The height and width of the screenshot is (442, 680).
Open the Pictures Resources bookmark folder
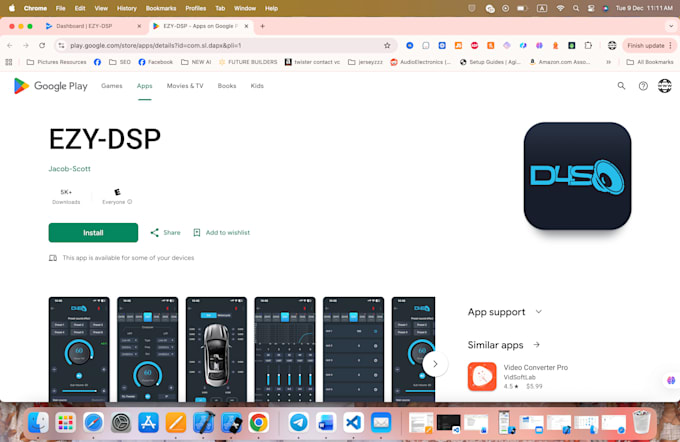(56, 62)
